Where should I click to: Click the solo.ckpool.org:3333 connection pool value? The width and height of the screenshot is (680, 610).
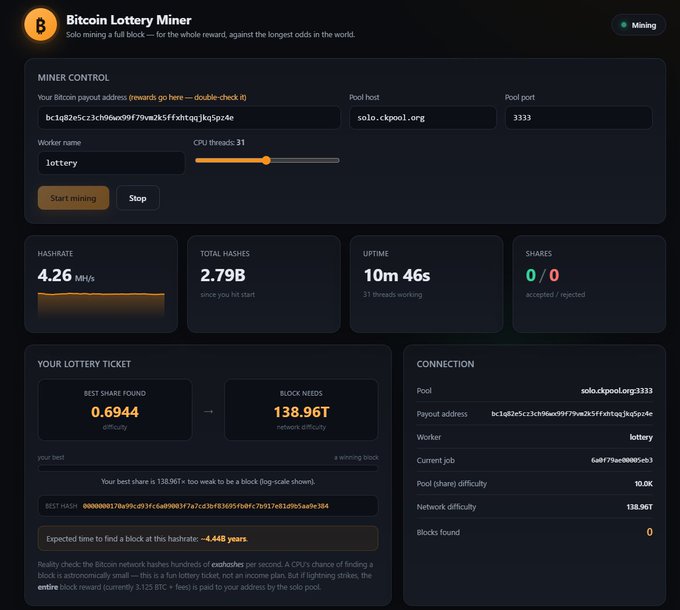(617, 391)
